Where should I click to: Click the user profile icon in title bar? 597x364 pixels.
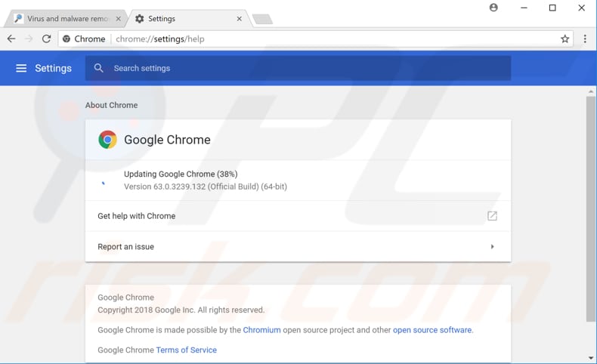coord(493,8)
